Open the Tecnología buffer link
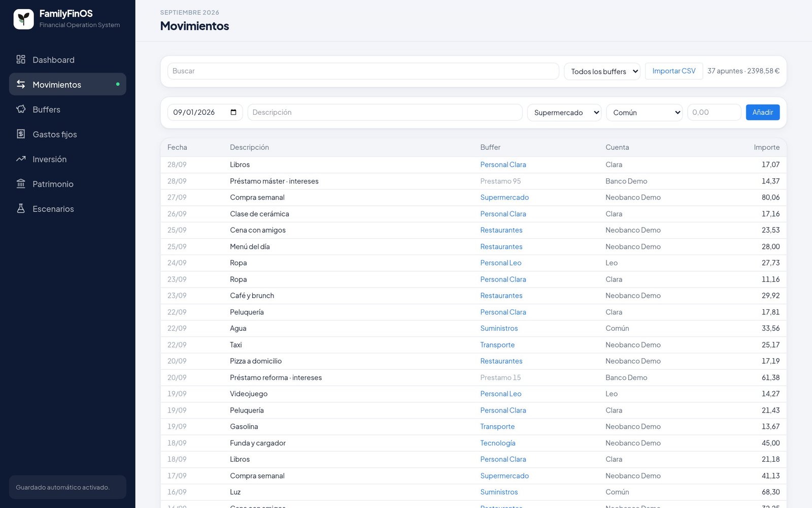This screenshot has width=812, height=508. [498, 443]
